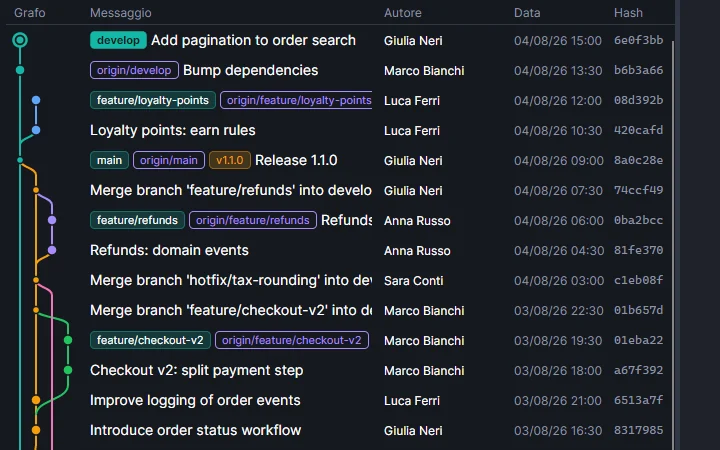
Task: Click hash 01b657d
Action: (x=638, y=310)
